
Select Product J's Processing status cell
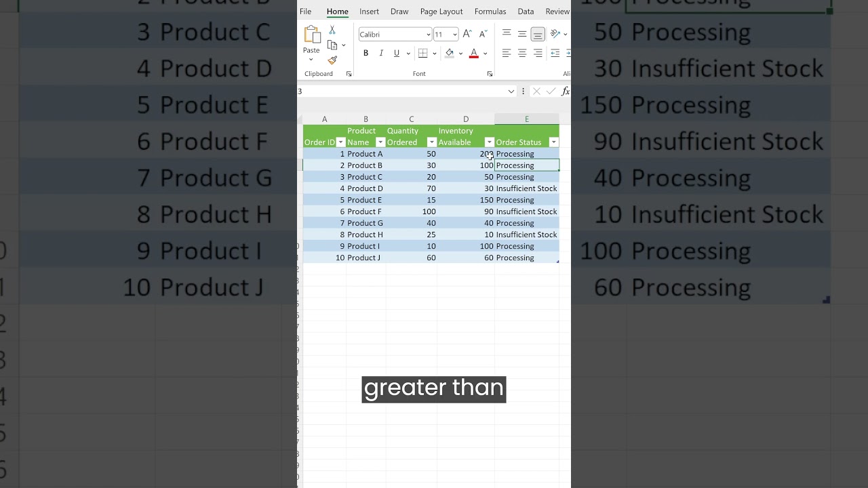[527, 258]
